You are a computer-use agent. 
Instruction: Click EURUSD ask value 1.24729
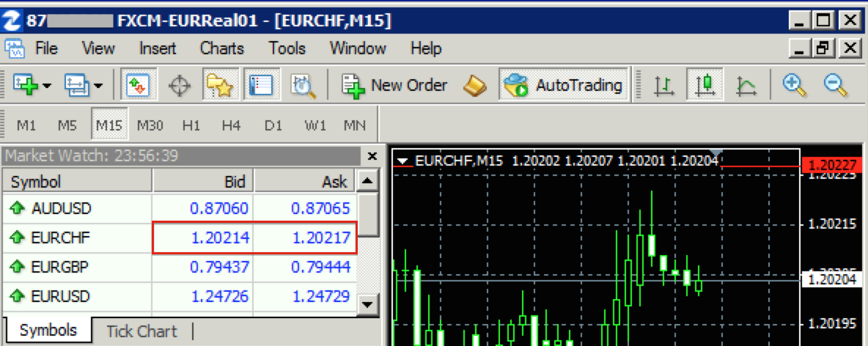tap(321, 296)
